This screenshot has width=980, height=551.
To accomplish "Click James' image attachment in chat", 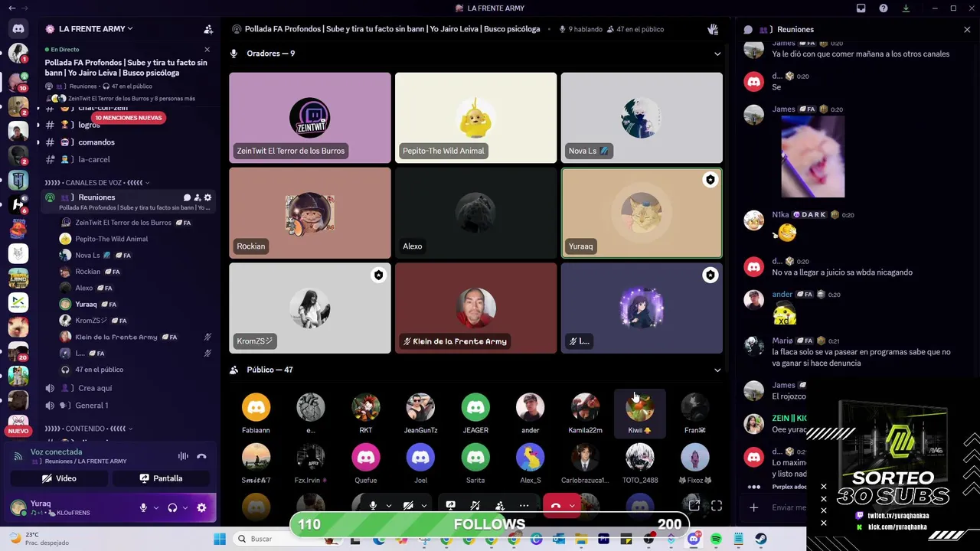I will click(x=812, y=157).
